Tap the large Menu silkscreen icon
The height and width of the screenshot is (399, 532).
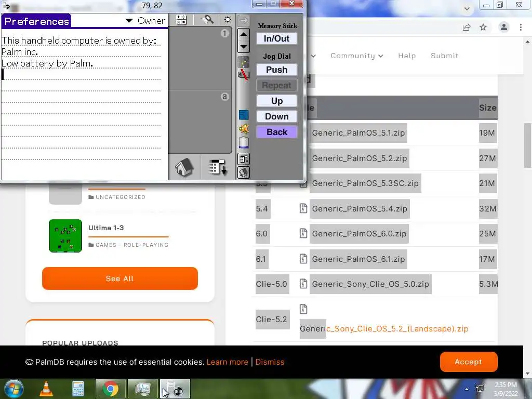[x=217, y=167]
